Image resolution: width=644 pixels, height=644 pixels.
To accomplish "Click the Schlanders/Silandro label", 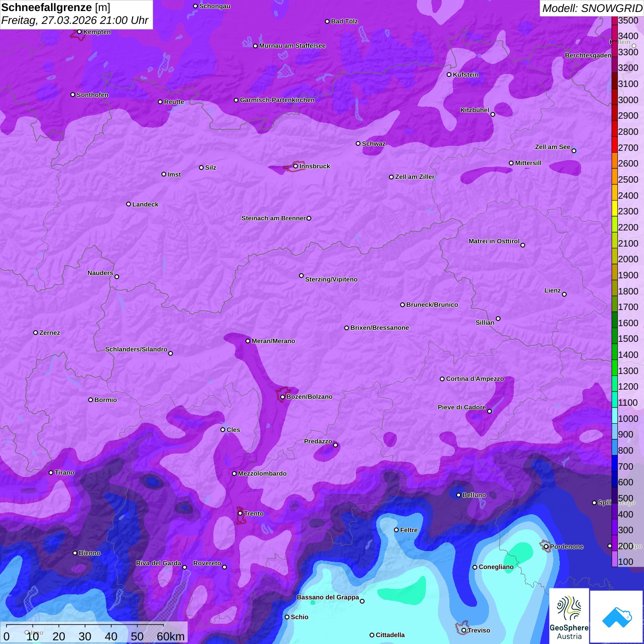I will pos(136,349).
